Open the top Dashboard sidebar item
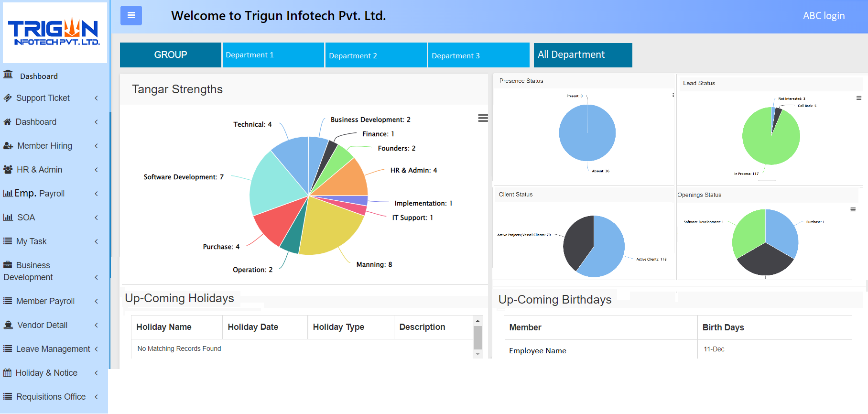Screen dimensions: 868x414 click(39, 76)
